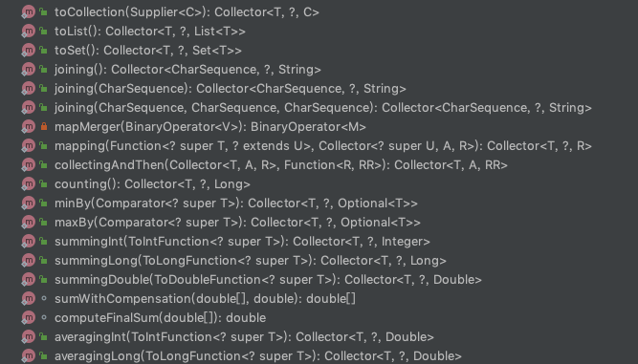Select the three-argument joining method entry
The width and height of the screenshot is (638, 364).
[323, 108]
